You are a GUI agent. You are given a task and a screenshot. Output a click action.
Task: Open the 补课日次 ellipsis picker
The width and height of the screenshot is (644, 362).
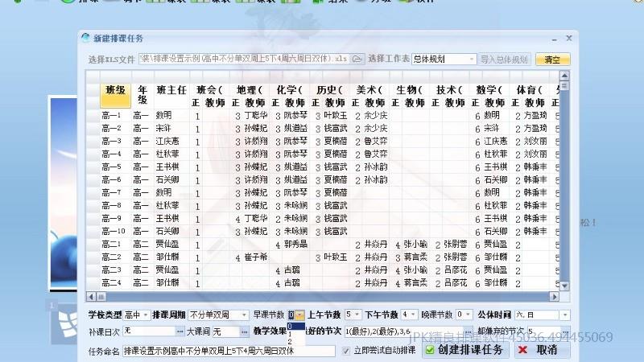180,331
